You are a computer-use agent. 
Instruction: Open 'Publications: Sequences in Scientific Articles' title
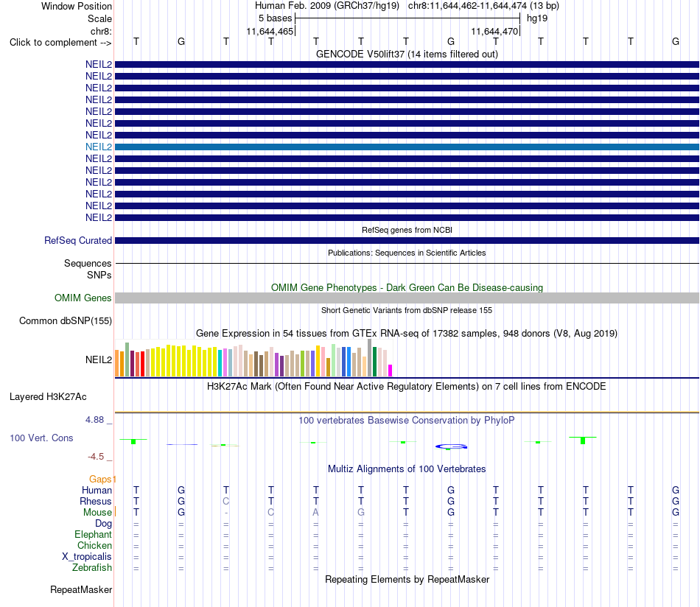tap(407, 253)
